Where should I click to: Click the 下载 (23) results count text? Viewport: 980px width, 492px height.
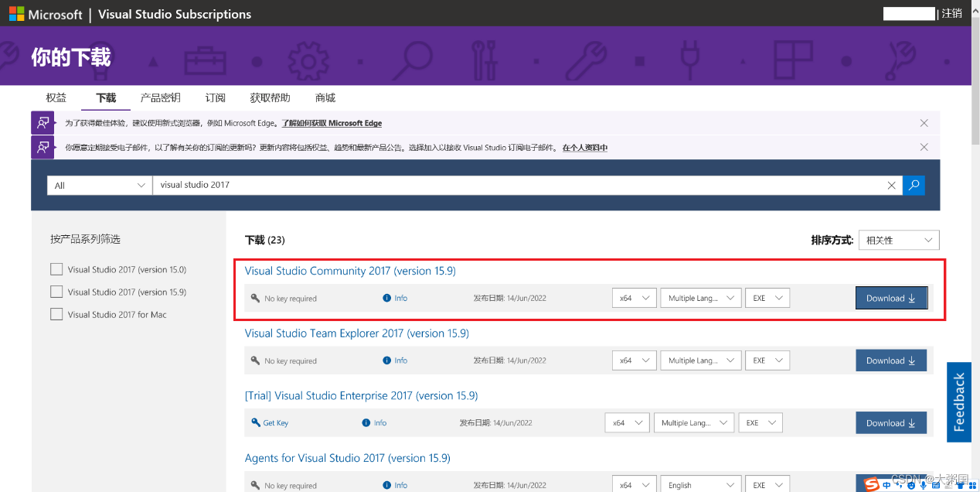coord(265,240)
